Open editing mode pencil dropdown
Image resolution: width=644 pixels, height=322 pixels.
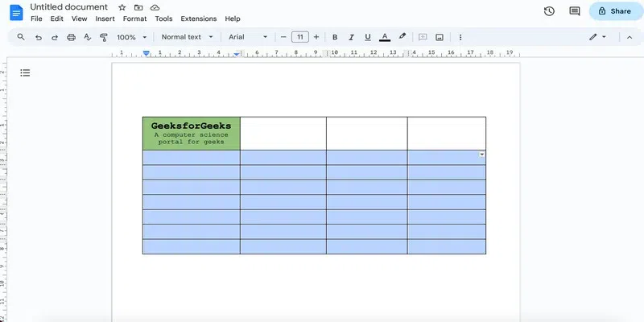(x=597, y=37)
